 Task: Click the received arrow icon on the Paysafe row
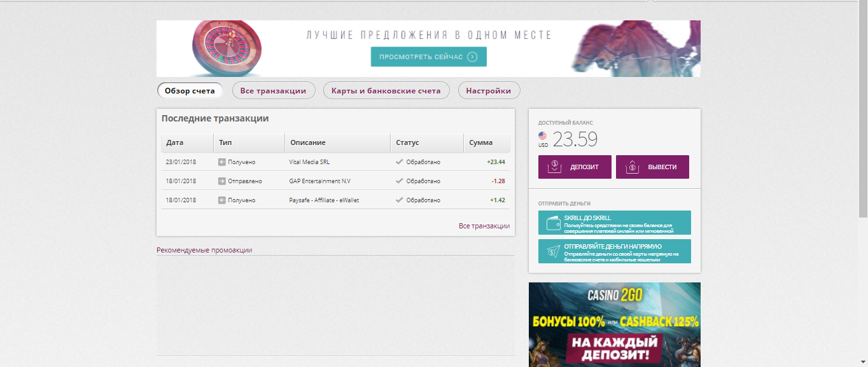pos(222,200)
